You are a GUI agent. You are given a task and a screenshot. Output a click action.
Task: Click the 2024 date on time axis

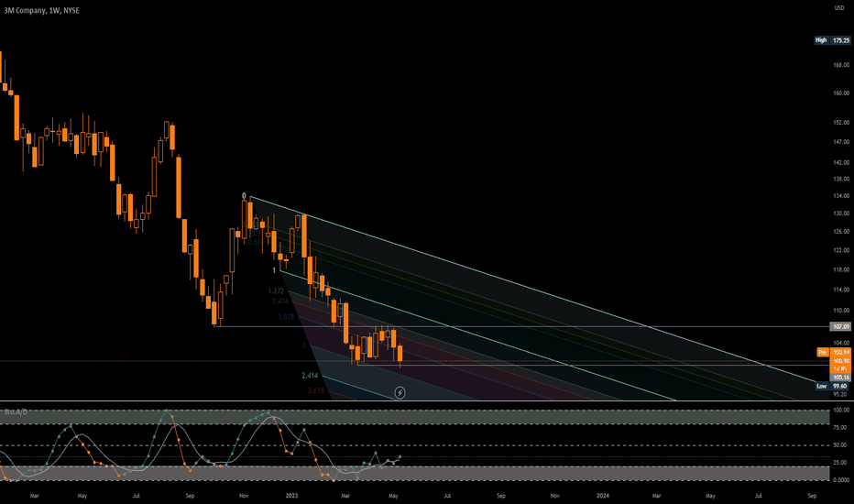[603, 496]
